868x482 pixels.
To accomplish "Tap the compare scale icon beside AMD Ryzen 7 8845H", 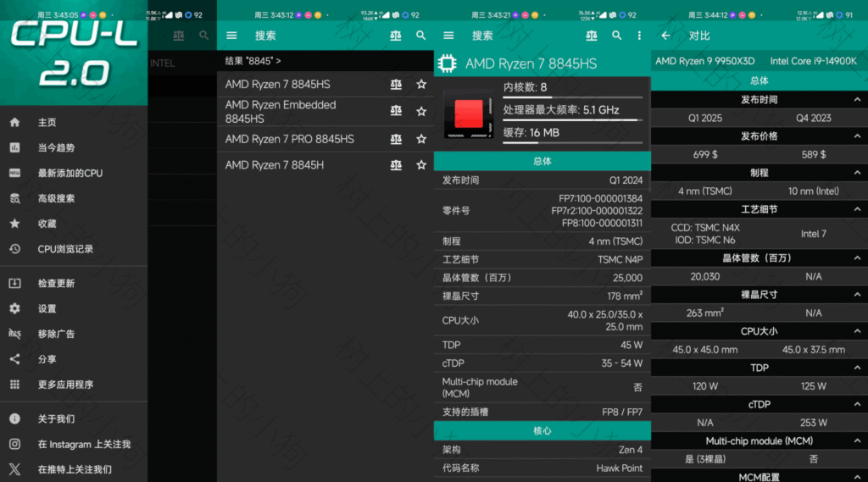I will click(x=396, y=165).
